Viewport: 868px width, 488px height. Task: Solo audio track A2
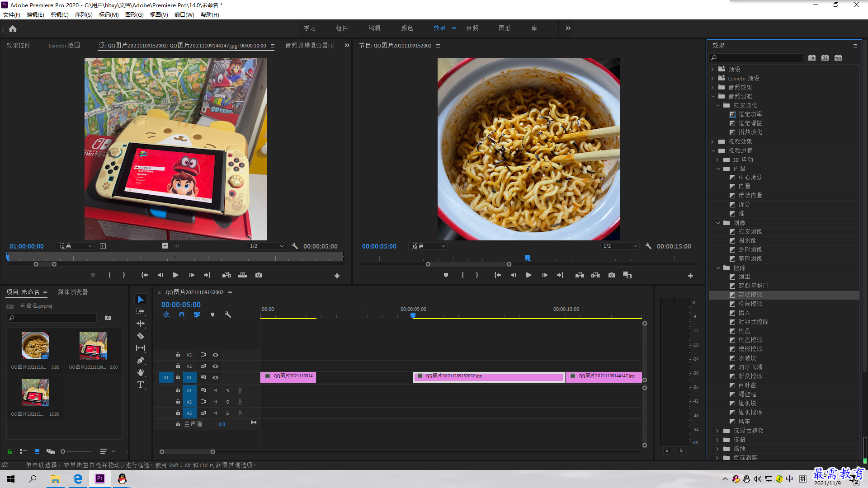[227, 402]
